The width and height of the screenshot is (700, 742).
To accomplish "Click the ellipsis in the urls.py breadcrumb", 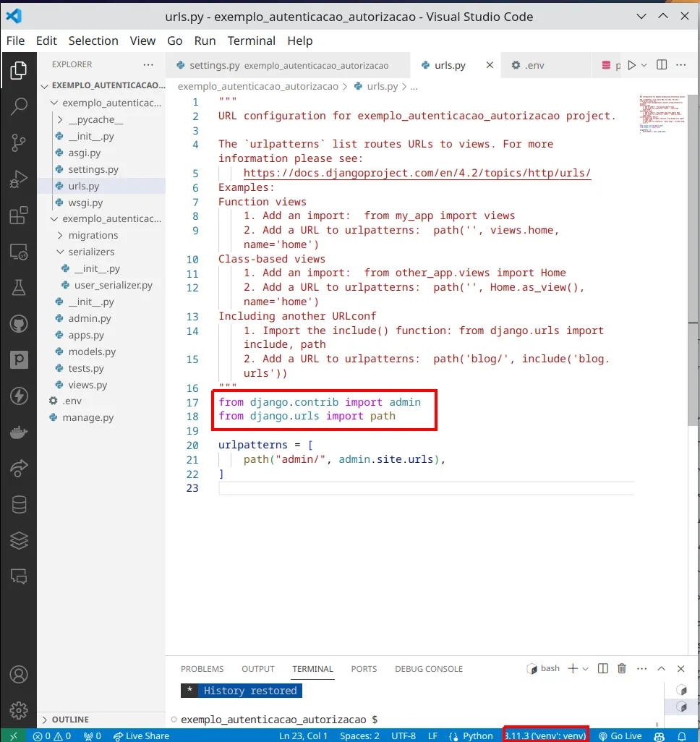I will tap(414, 87).
